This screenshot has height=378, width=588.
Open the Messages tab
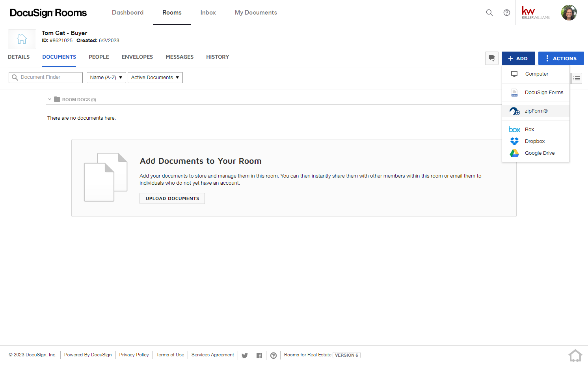tap(180, 57)
